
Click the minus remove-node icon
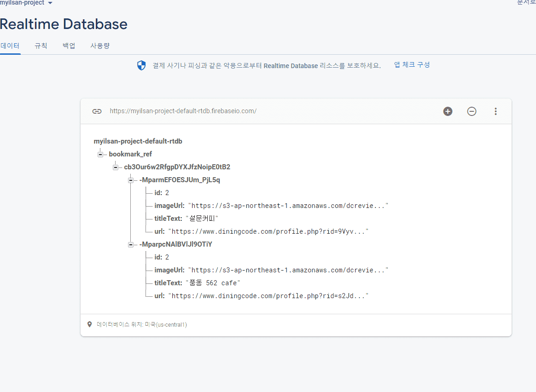pyautogui.click(x=472, y=111)
